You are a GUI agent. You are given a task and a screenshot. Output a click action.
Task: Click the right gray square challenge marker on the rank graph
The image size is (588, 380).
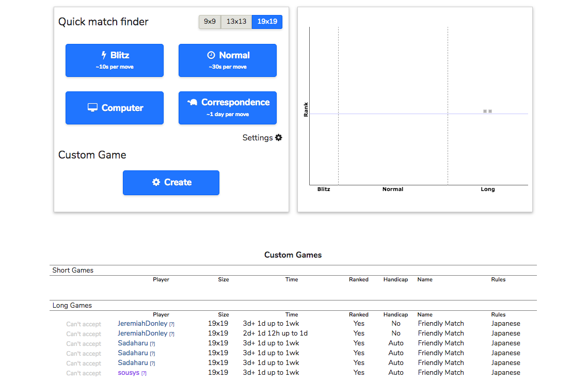(490, 112)
